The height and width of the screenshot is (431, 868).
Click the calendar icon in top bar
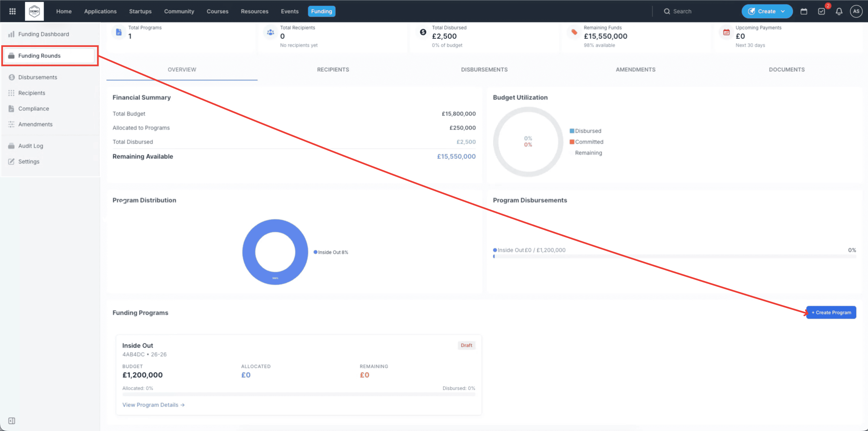coord(804,11)
